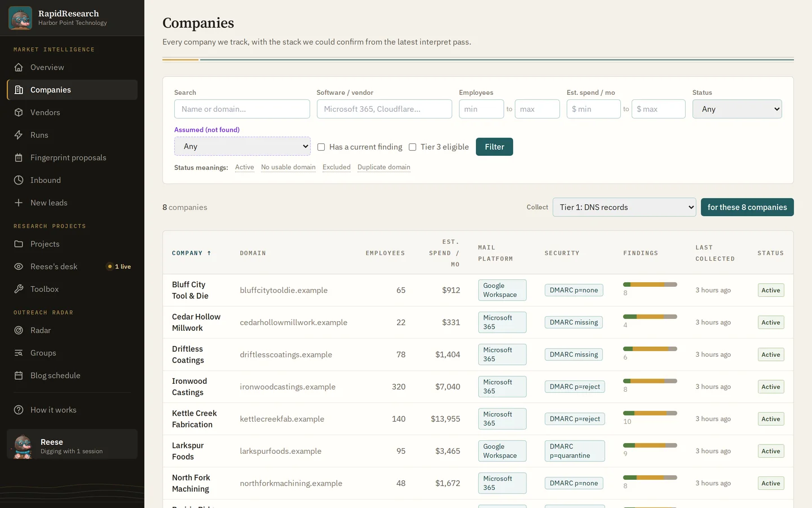Go to Vendors in the sidebar
Screen dimensions: 812x508
(72, 112)
